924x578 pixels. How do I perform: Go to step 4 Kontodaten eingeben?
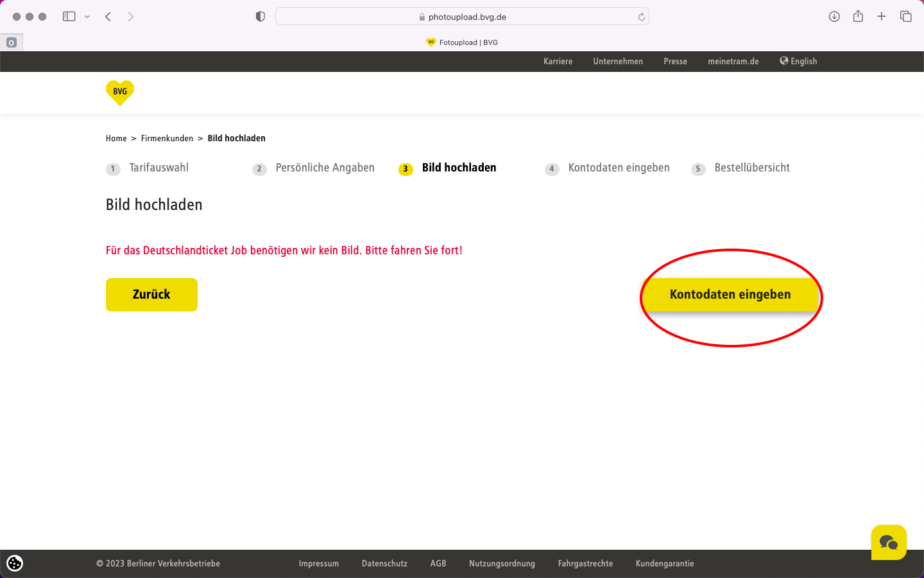point(607,168)
